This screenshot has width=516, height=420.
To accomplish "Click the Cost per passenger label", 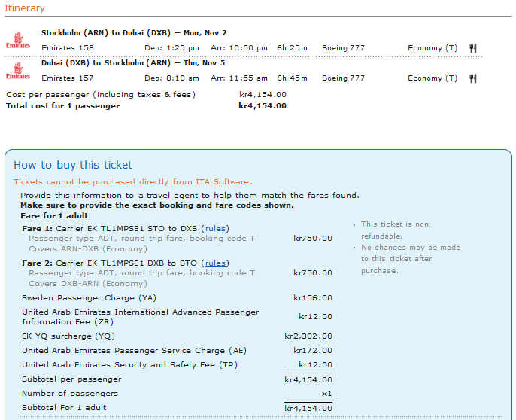I will point(101,95).
